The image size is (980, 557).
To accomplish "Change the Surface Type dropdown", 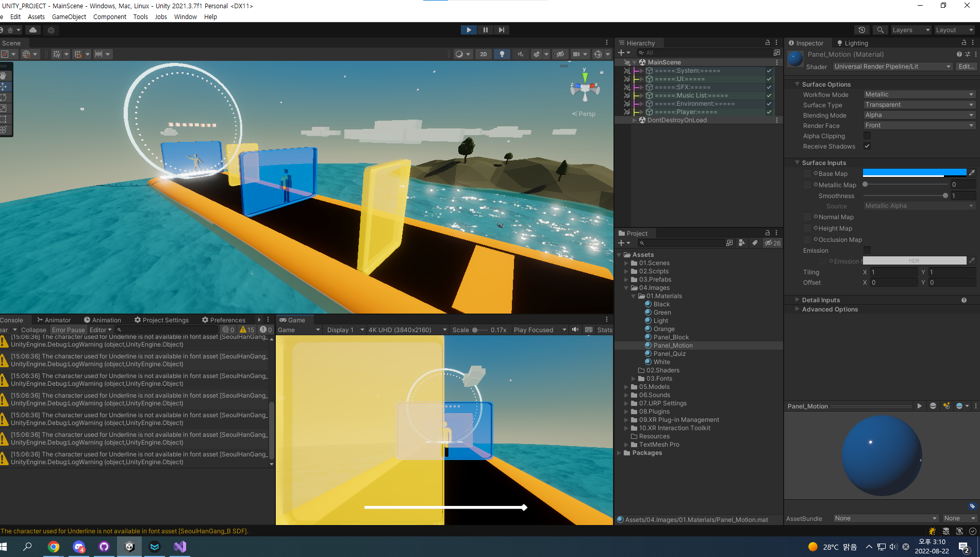I will click(920, 105).
